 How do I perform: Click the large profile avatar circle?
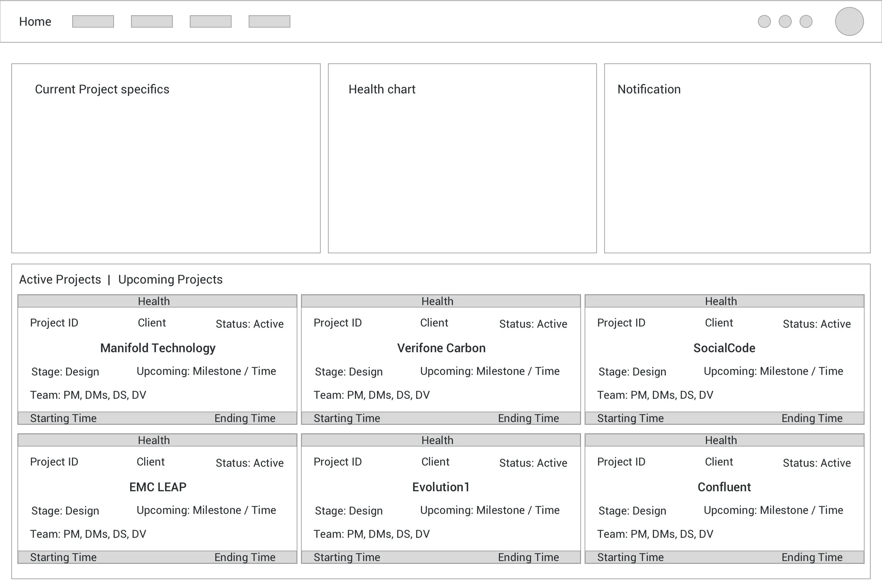[849, 22]
